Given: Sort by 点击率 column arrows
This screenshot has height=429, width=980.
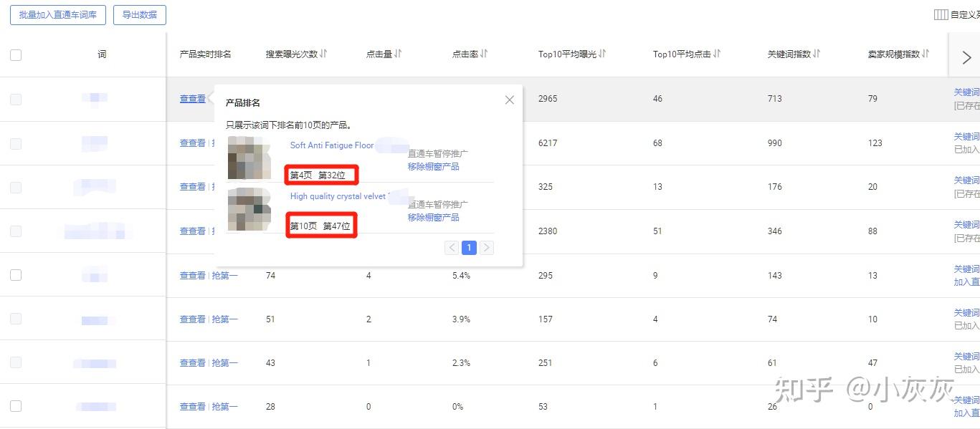Looking at the screenshot, I should (484, 54).
